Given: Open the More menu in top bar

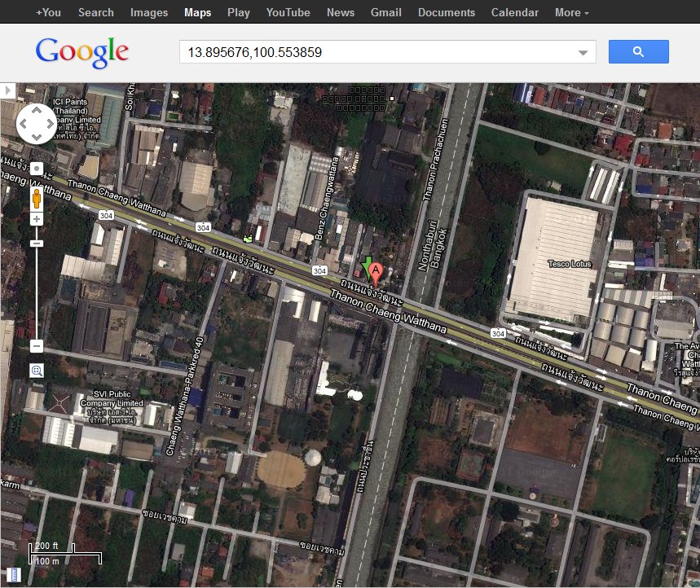Looking at the screenshot, I should 571,12.
